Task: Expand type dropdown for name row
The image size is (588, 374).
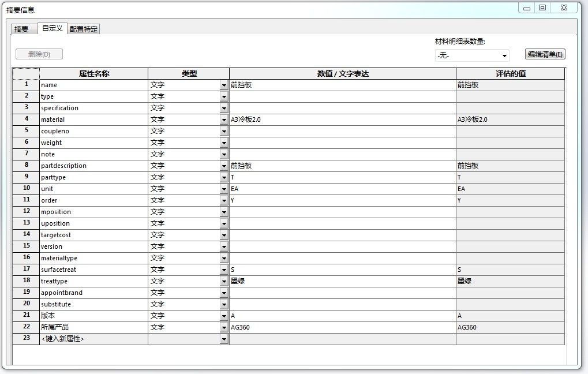Action: point(224,85)
